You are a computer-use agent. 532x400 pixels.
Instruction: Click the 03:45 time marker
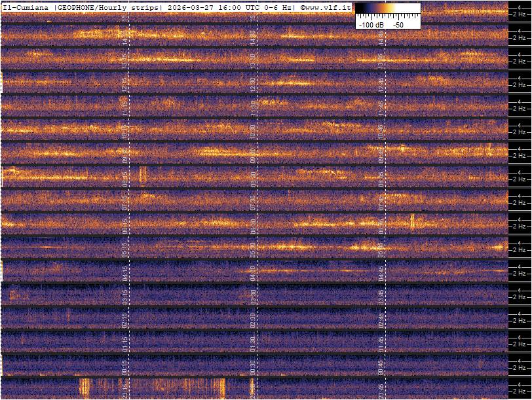pyautogui.click(x=381, y=296)
